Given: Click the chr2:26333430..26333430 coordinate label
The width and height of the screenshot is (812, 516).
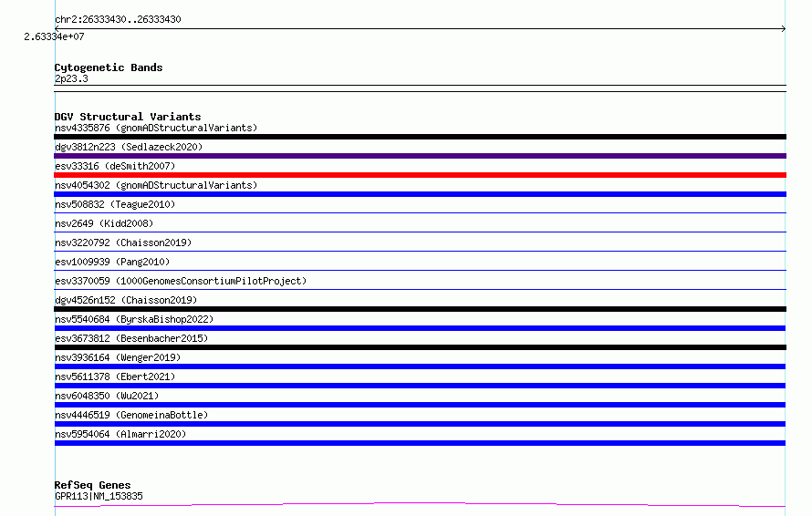Looking at the screenshot, I should point(118,19).
